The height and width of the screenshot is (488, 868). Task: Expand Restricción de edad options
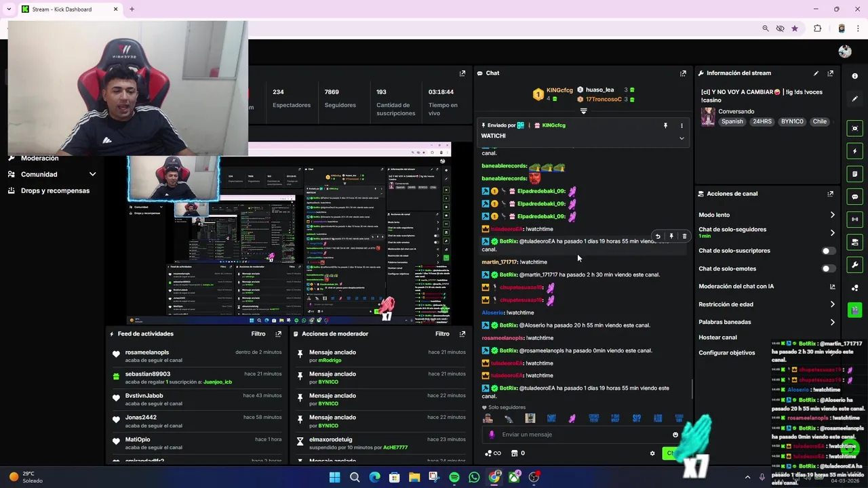coord(832,304)
